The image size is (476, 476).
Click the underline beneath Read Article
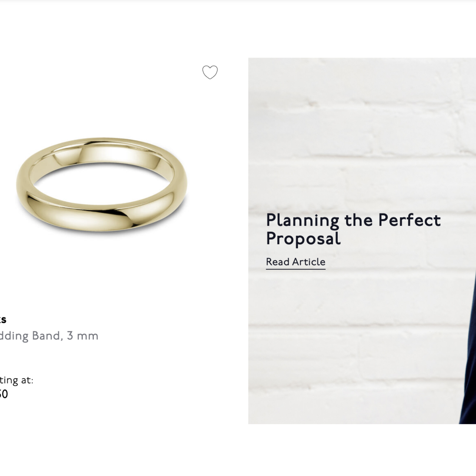tap(295, 269)
